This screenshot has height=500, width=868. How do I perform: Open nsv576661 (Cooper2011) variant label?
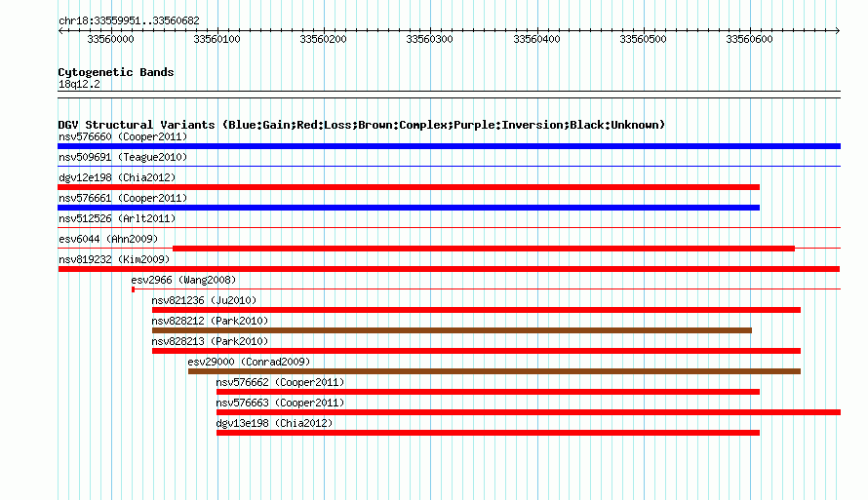pyautogui.click(x=123, y=198)
